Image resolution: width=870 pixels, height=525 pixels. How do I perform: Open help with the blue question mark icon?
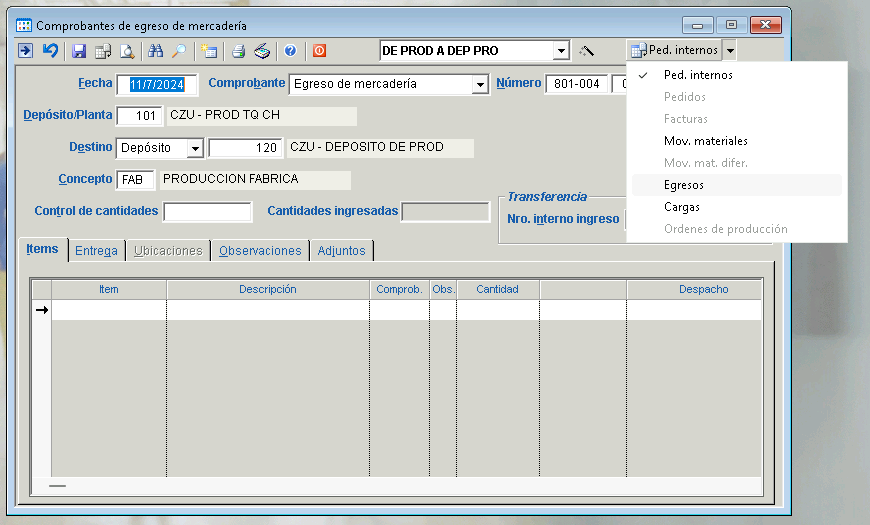tap(290, 51)
